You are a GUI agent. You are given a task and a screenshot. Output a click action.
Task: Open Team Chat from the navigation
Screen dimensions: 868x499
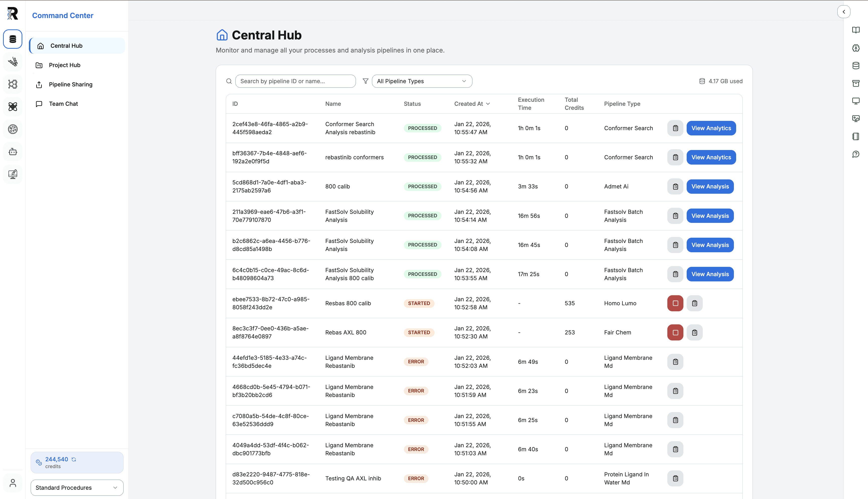click(63, 104)
